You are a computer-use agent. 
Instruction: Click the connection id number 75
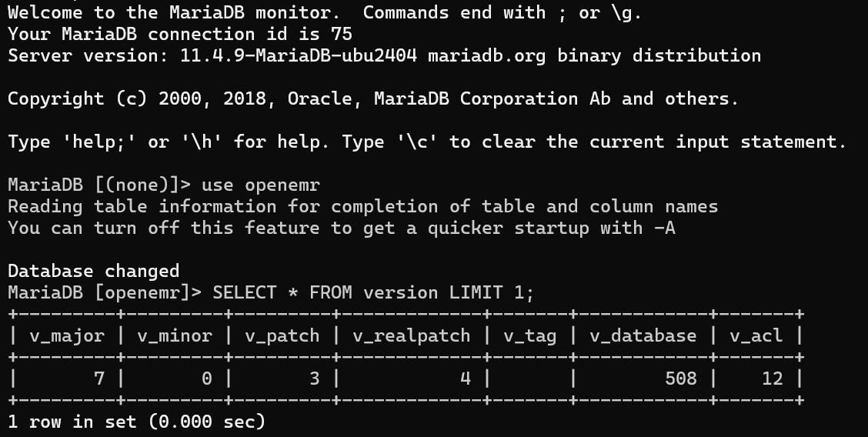coord(342,34)
